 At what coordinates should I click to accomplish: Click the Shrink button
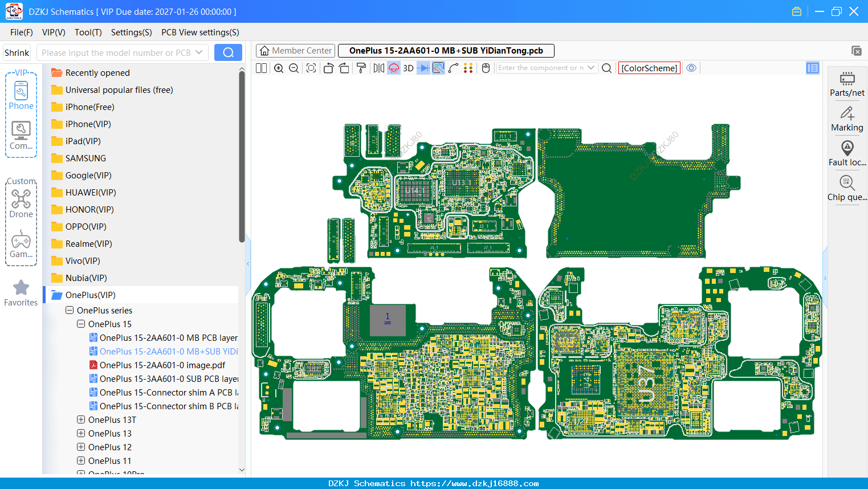[x=17, y=52]
